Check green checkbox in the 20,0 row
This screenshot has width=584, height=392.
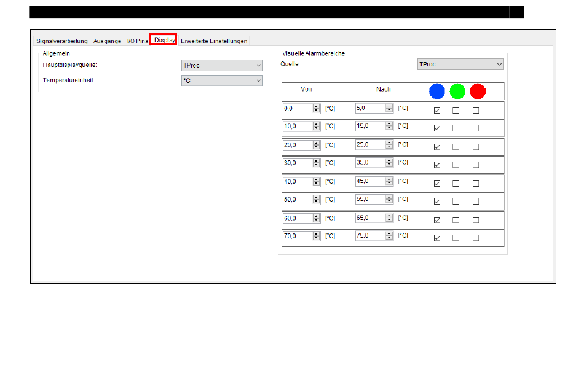click(456, 147)
